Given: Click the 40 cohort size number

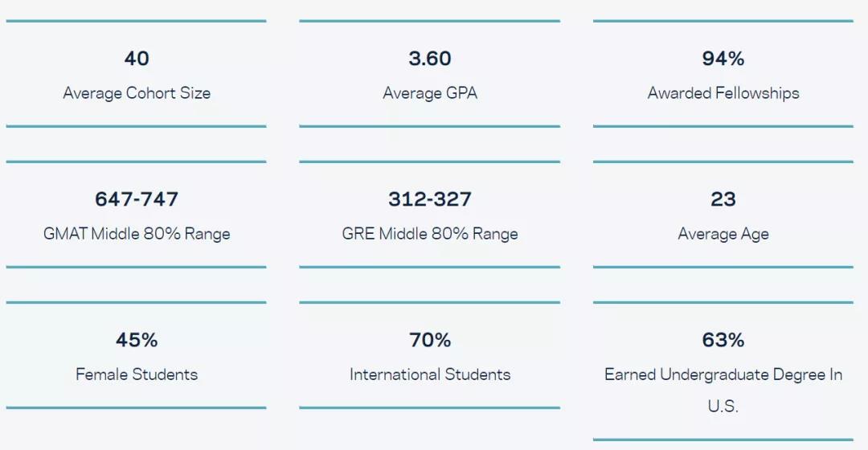Looking at the screenshot, I should [137, 59].
